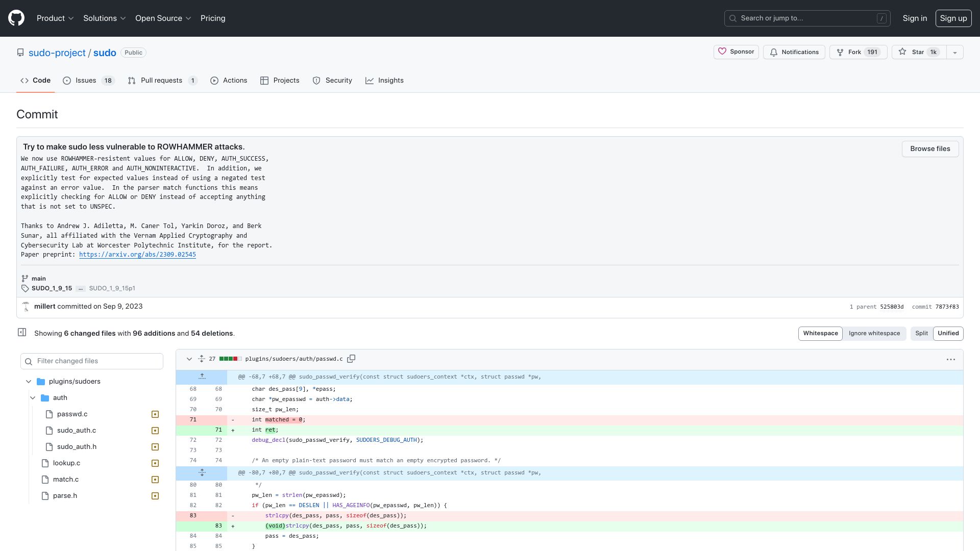Copy the passwd.c file path
Image resolution: width=980 pixels, height=551 pixels.
click(351, 359)
